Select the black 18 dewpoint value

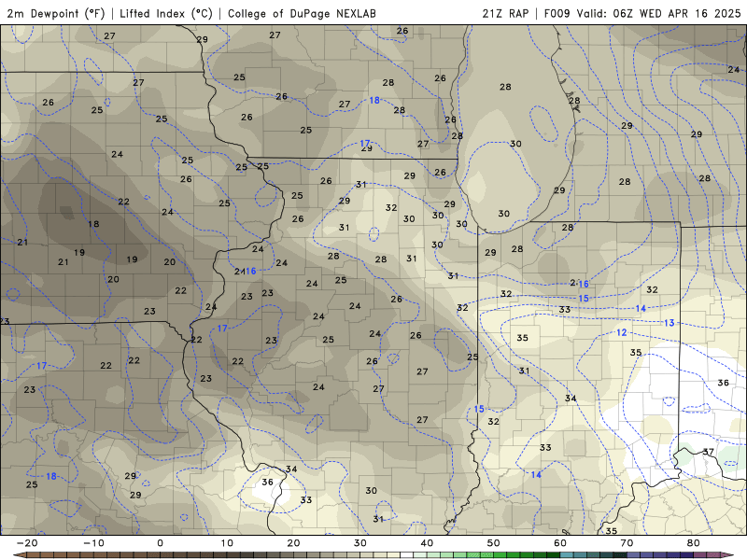tap(93, 224)
